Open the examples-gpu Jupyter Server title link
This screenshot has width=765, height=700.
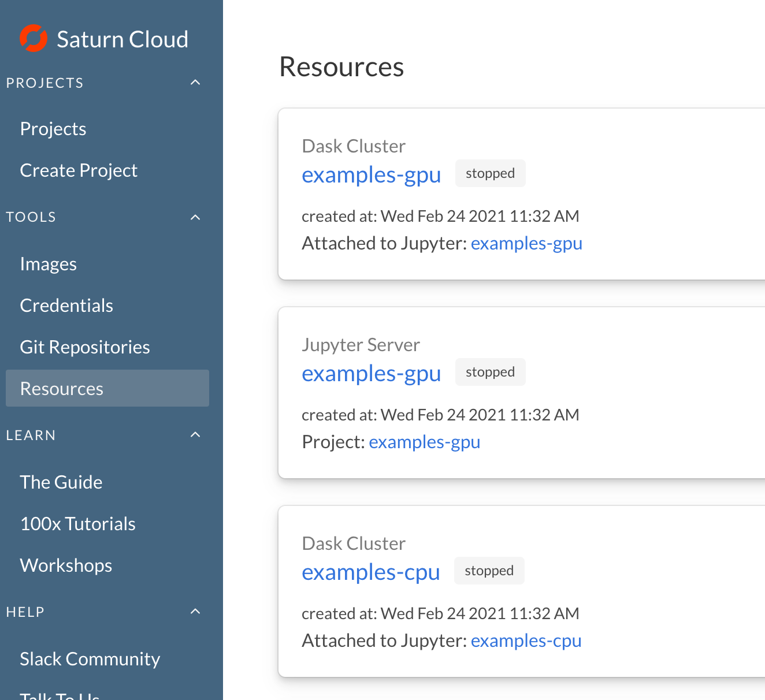coord(372,373)
